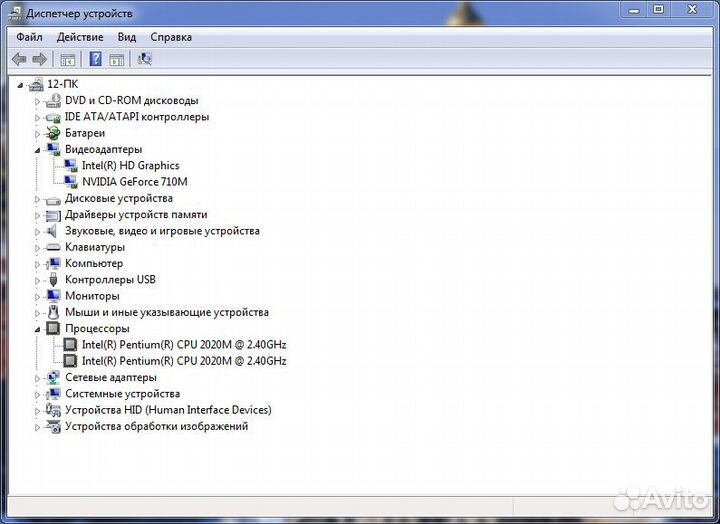Select the Intel(R) HD Graphics adapter
The image size is (720, 524).
coord(130,166)
